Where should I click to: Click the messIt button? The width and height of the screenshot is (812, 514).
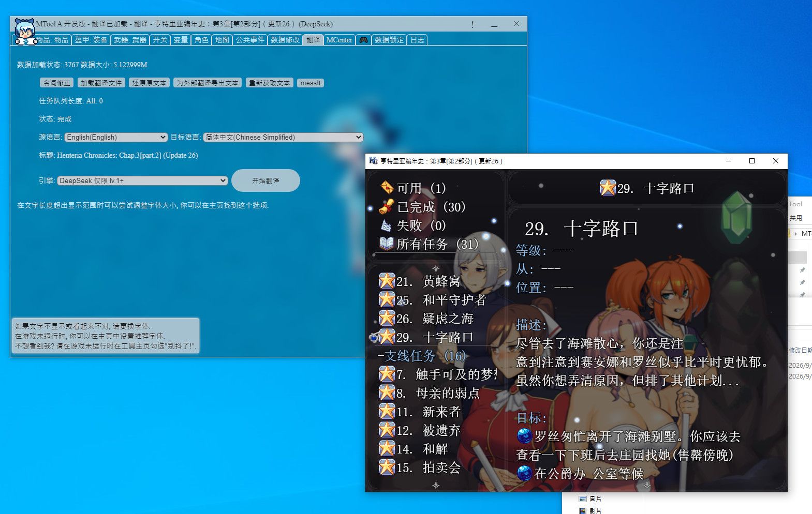[311, 83]
